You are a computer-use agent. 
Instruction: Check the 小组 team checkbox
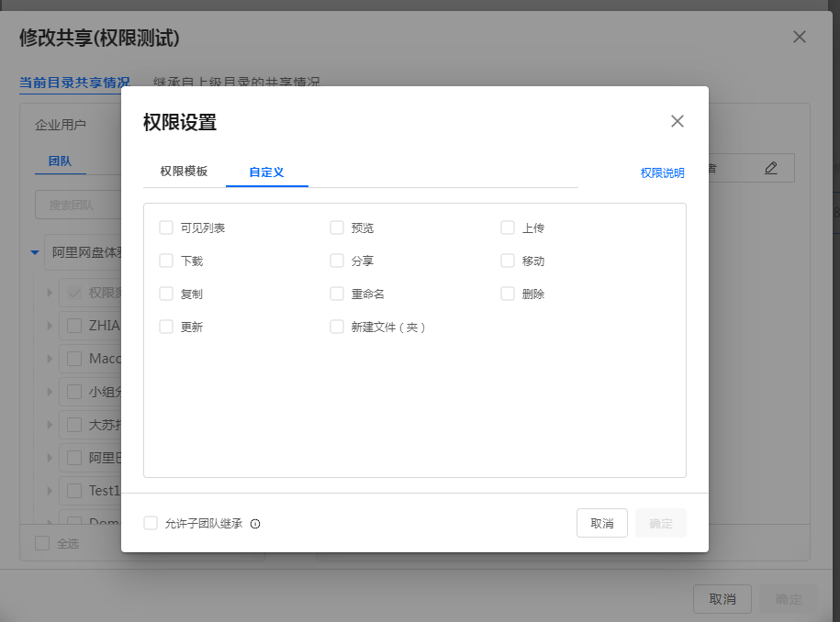pos(74,392)
